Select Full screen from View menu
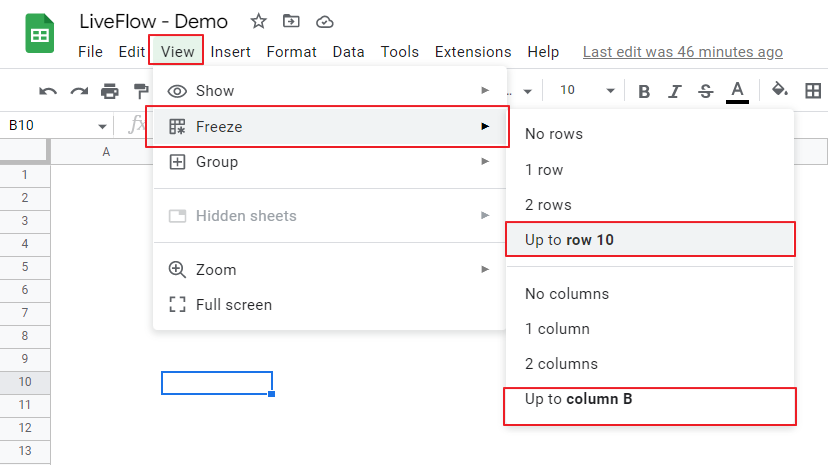Image resolution: width=828 pixels, height=465 pixels. pos(330,305)
